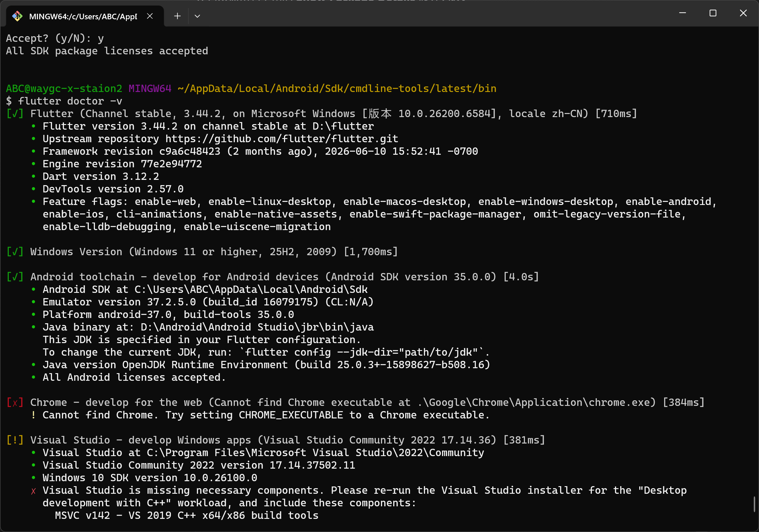Screen dimensions: 759x532
Task: Click "Platform android-37.0, build-tools 35.0.0" line
Action: 168,314
